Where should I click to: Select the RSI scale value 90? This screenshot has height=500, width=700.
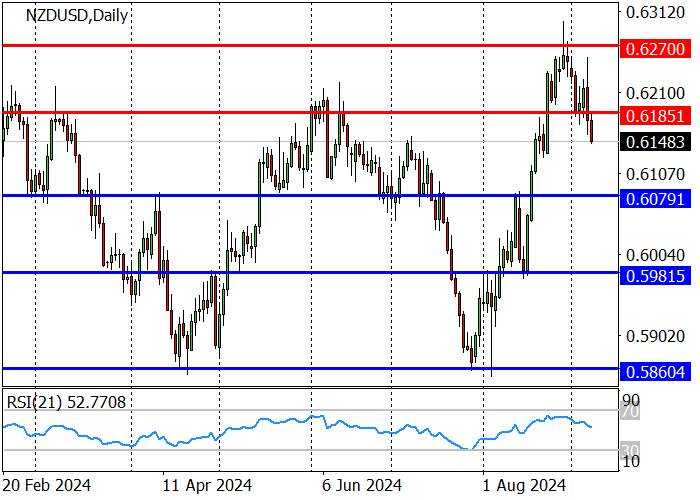tap(632, 399)
